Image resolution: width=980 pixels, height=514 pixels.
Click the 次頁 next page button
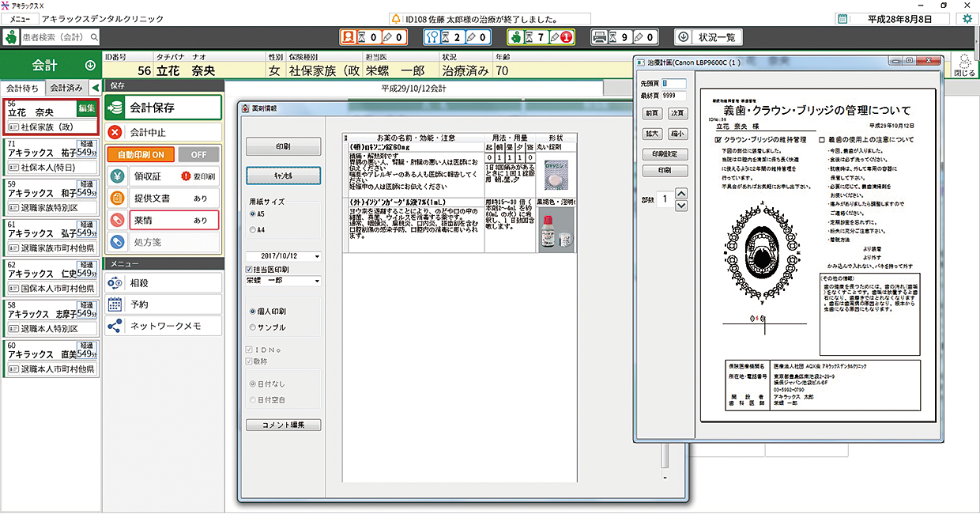click(677, 113)
